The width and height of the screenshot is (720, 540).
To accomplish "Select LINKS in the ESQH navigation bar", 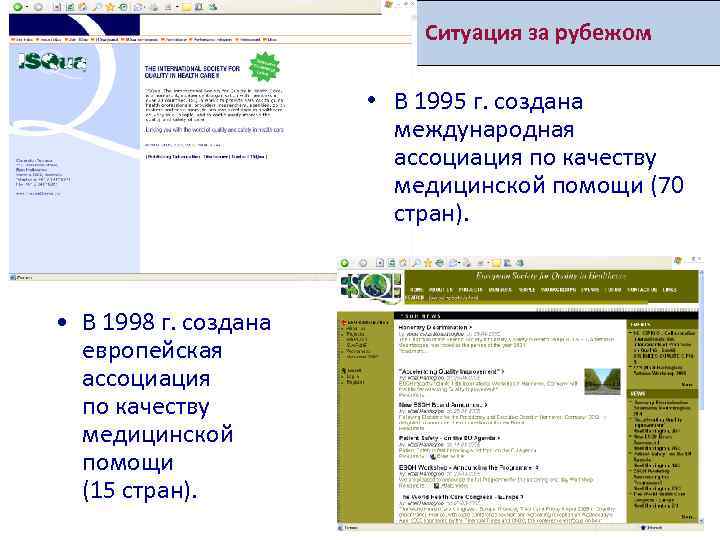I will [x=669, y=290].
